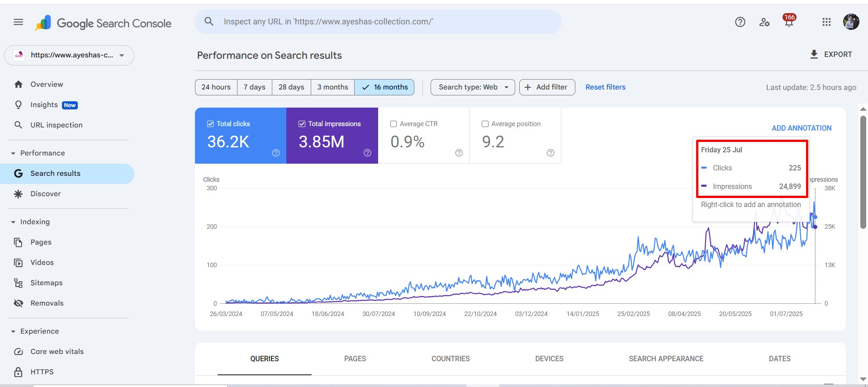Viewport: 868px width, 387px height.
Task: Open Insights in the sidebar
Action: point(67,105)
